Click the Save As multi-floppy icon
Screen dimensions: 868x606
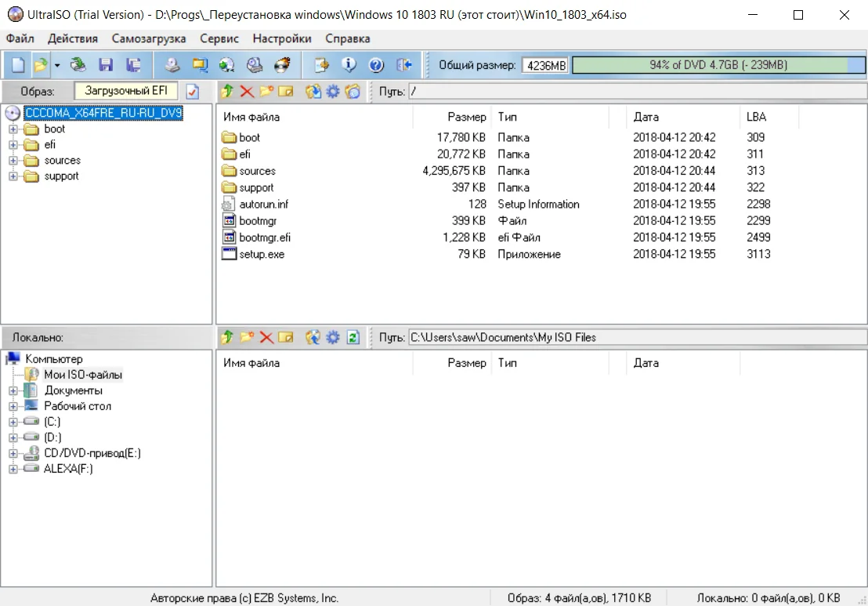click(x=133, y=65)
